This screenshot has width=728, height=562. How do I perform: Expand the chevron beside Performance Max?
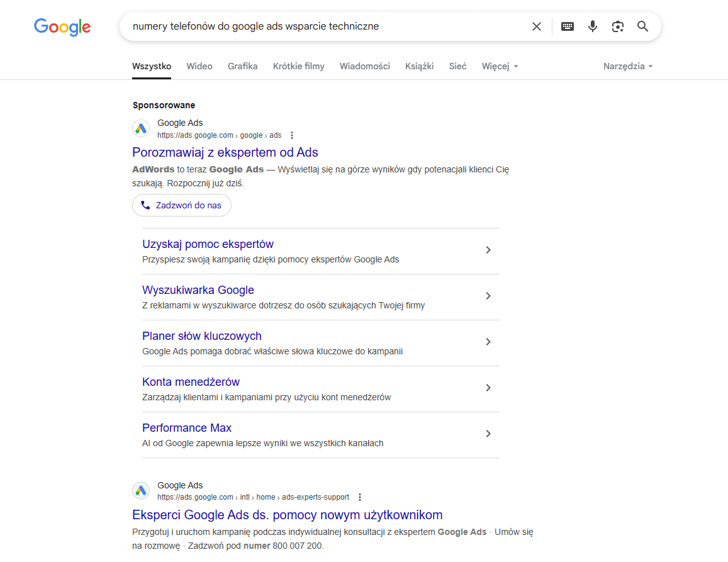[x=488, y=434]
